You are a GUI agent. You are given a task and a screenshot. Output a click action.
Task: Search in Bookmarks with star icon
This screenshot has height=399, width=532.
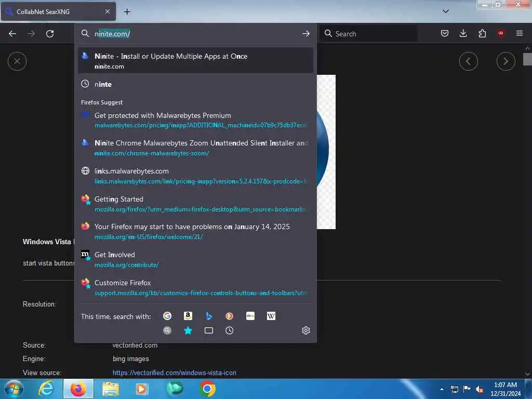click(188, 330)
